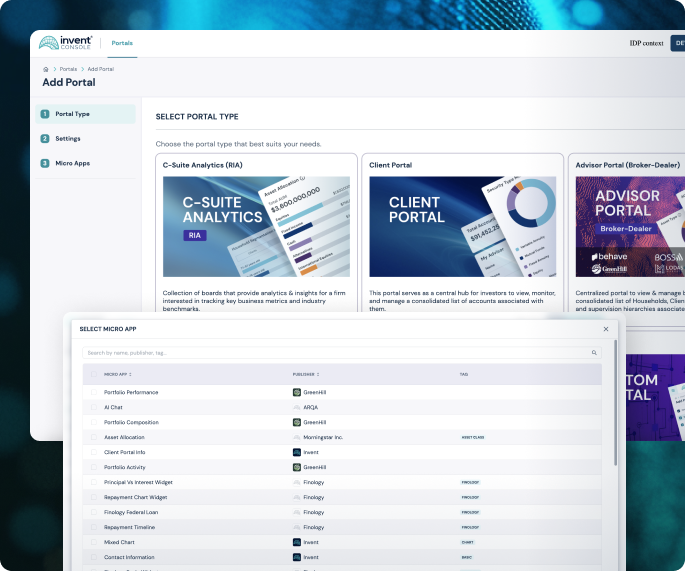
Task: Choose the C-Suite Analytics (RIA) card image
Action: [256, 226]
